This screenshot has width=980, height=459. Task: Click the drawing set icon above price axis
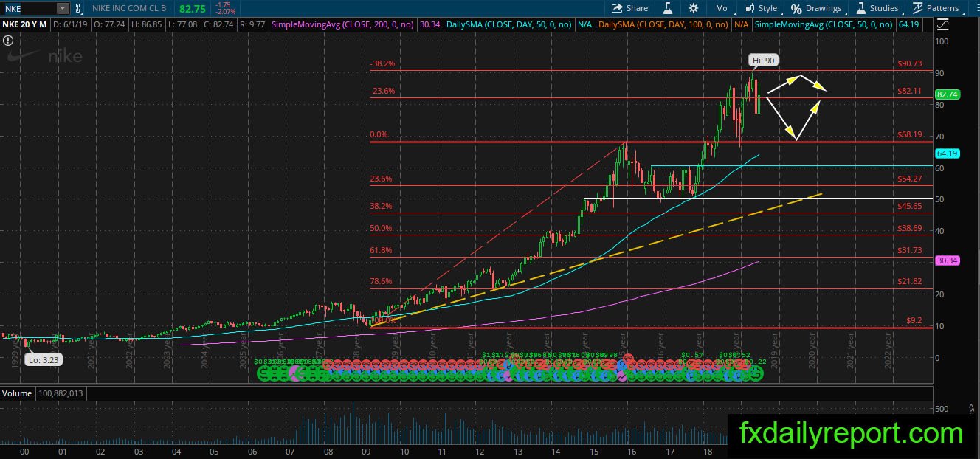pos(941,24)
